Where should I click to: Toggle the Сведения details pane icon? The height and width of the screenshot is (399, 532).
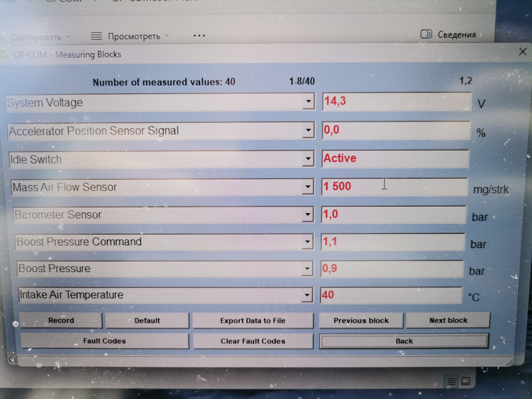426,34
